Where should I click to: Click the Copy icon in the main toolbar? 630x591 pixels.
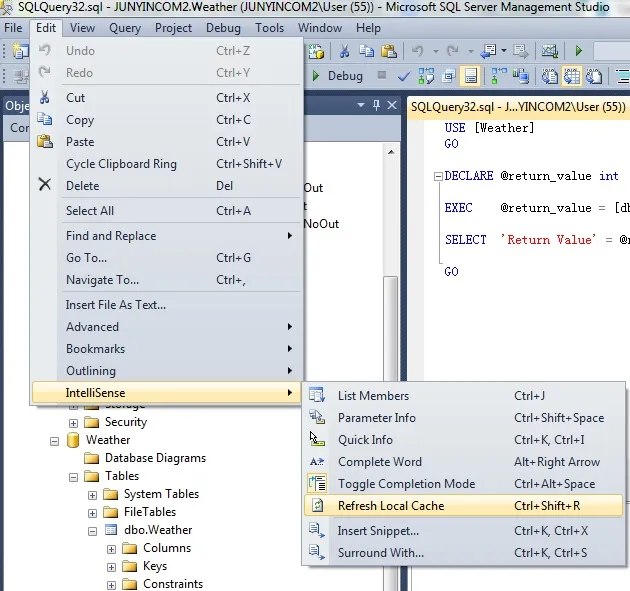tap(366, 51)
